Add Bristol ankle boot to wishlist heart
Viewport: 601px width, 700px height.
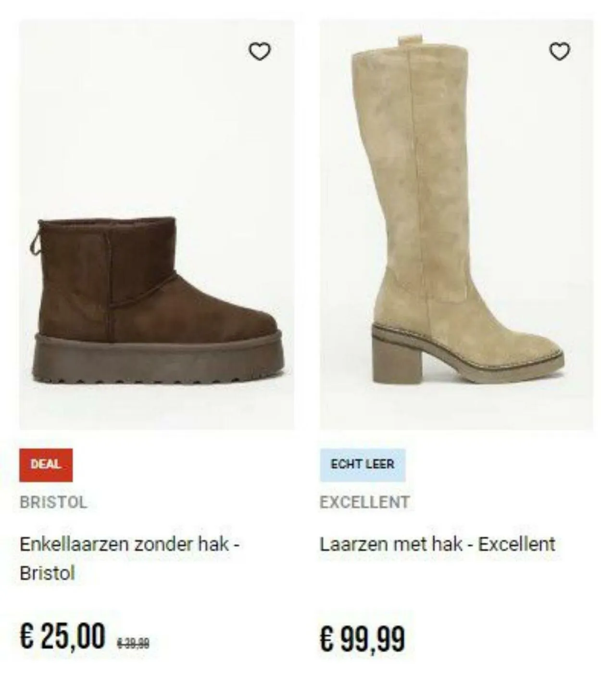[x=260, y=51]
